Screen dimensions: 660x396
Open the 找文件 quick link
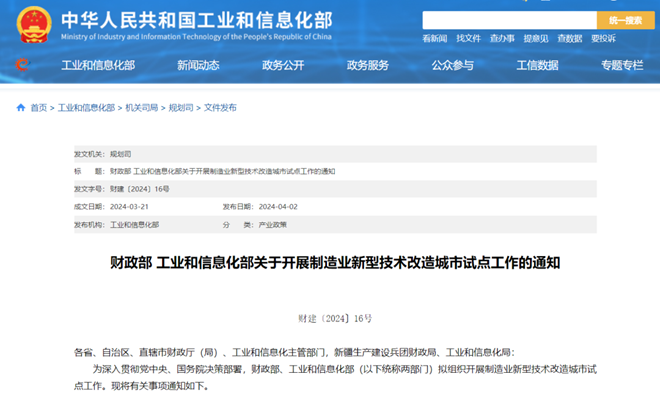(468, 39)
